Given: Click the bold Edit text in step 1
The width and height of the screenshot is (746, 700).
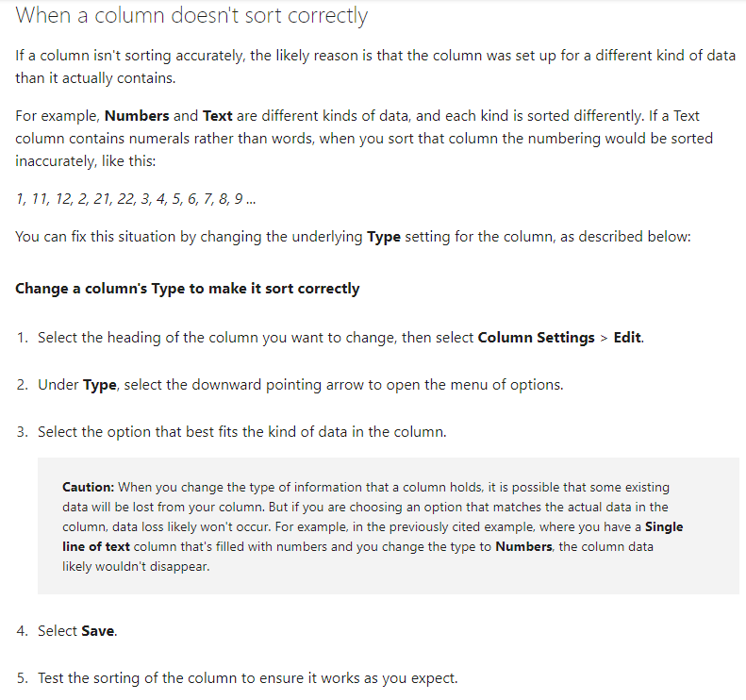Looking at the screenshot, I should tap(627, 338).
